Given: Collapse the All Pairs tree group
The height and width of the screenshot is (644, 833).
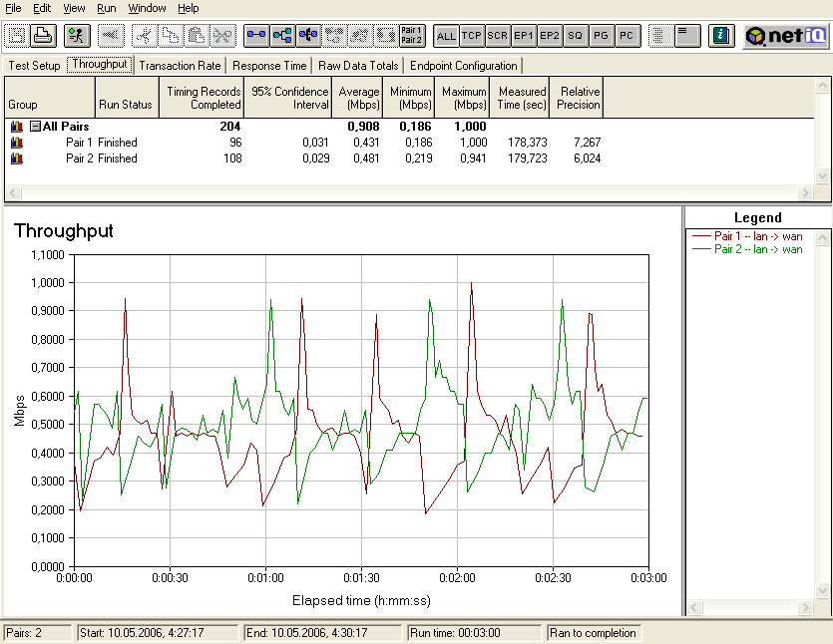Looking at the screenshot, I should coord(35,127).
